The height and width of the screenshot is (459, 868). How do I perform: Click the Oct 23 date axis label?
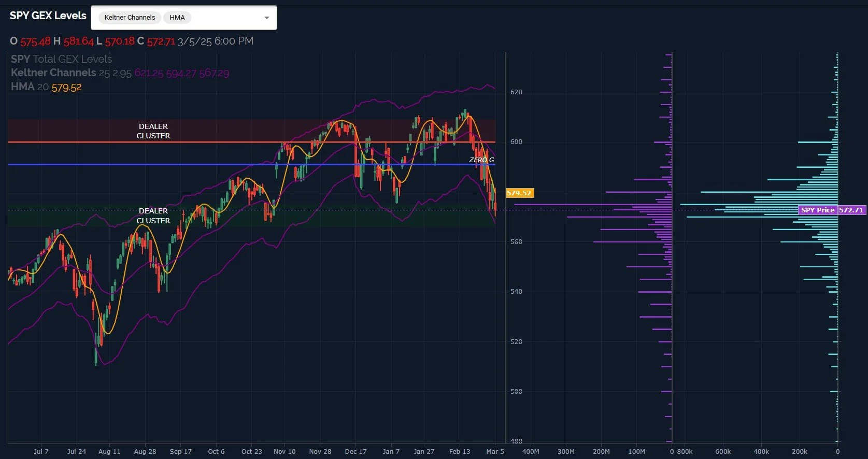click(x=251, y=451)
